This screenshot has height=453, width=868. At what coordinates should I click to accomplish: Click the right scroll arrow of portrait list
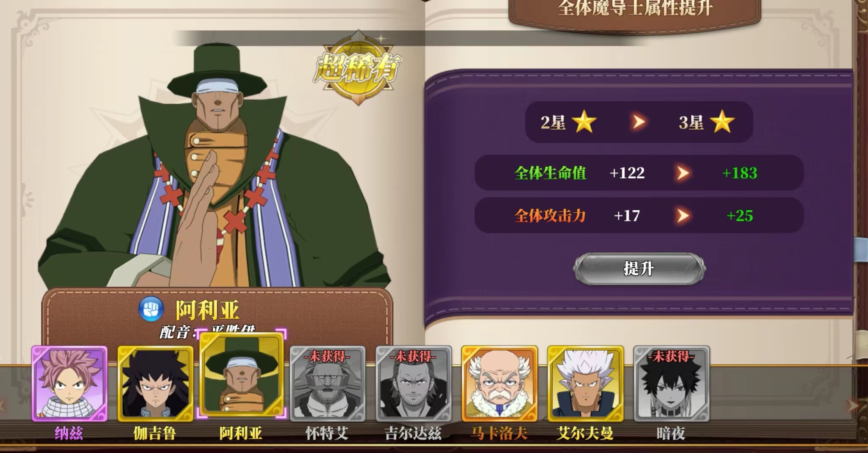tap(853, 406)
